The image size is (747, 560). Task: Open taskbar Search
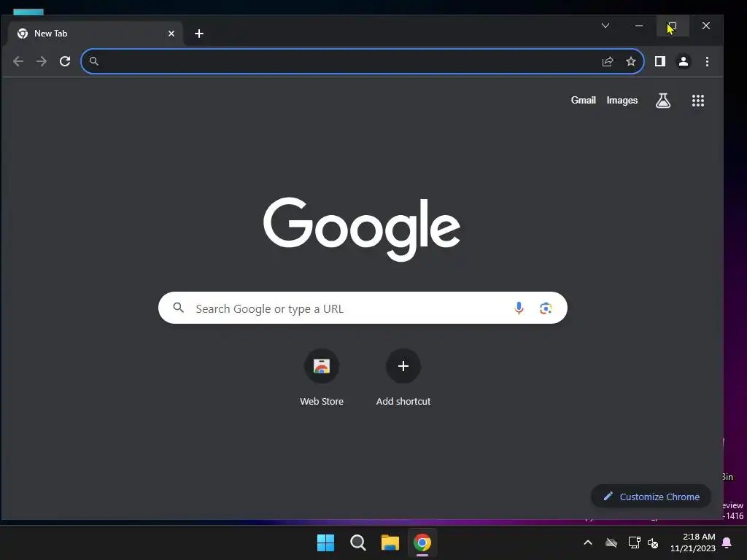coord(357,542)
